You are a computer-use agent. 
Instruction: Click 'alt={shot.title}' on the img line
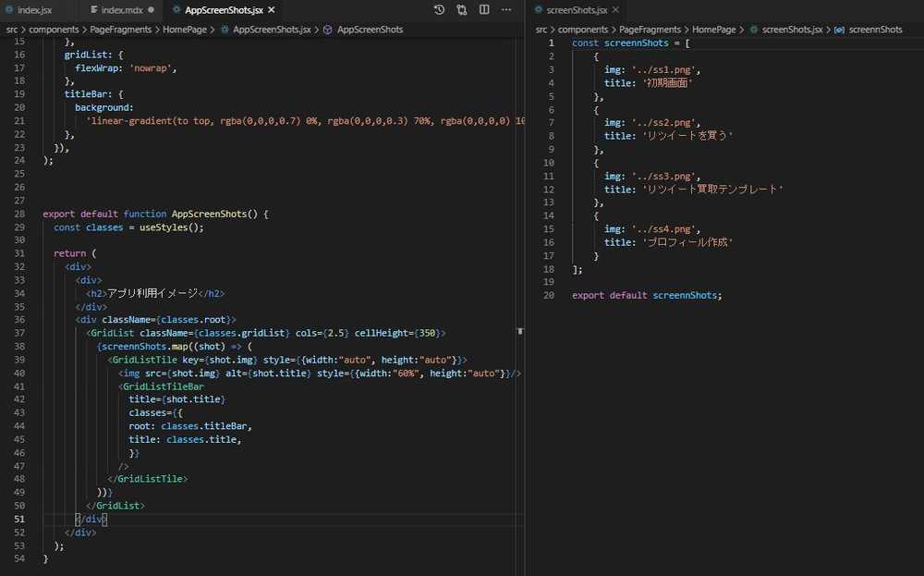click(268, 374)
